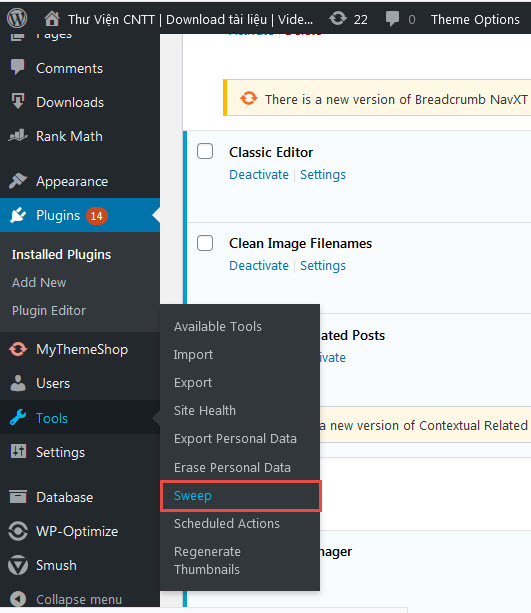This screenshot has width=531, height=613.
Task: Click the Classic Editor plugin title
Action: pyautogui.click(x=271, y=152)
